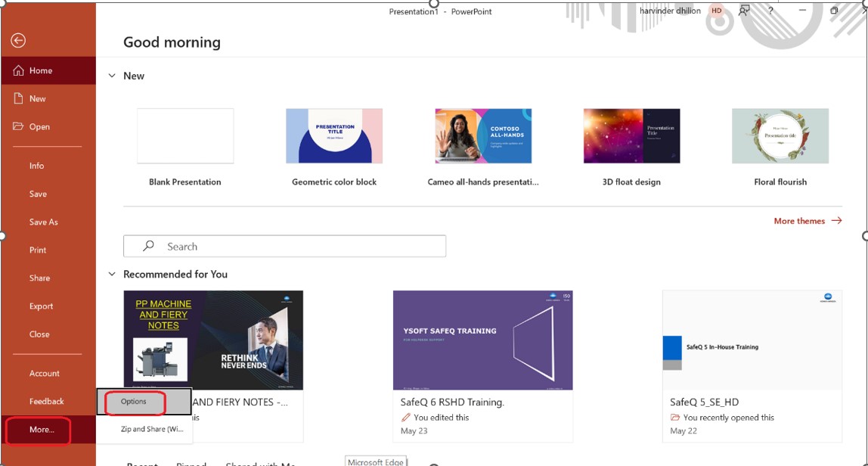The height and width of the screenshot is (466, 868).
Task: Open the Account page
Action: 44,373
